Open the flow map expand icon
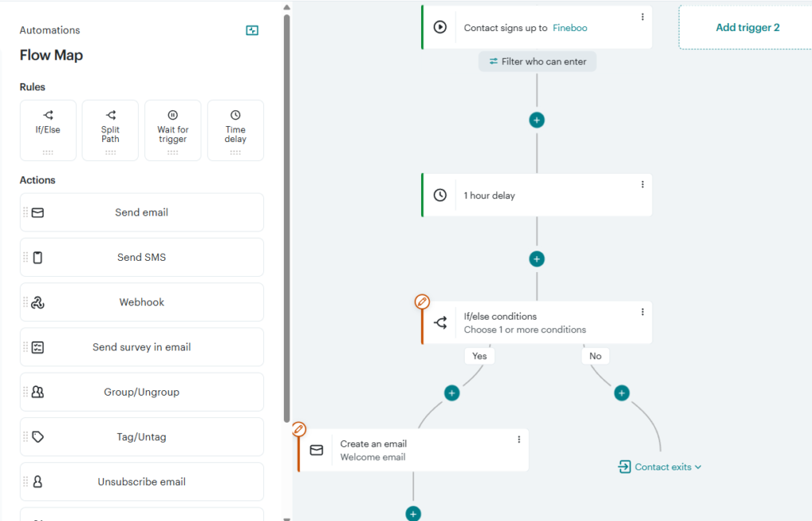The image size is (812, 521). (252, 29)
